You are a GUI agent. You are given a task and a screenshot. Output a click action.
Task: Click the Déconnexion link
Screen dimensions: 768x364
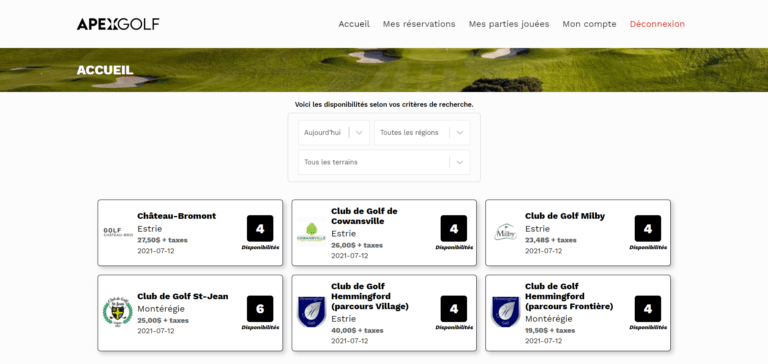(x=657, y=24)
